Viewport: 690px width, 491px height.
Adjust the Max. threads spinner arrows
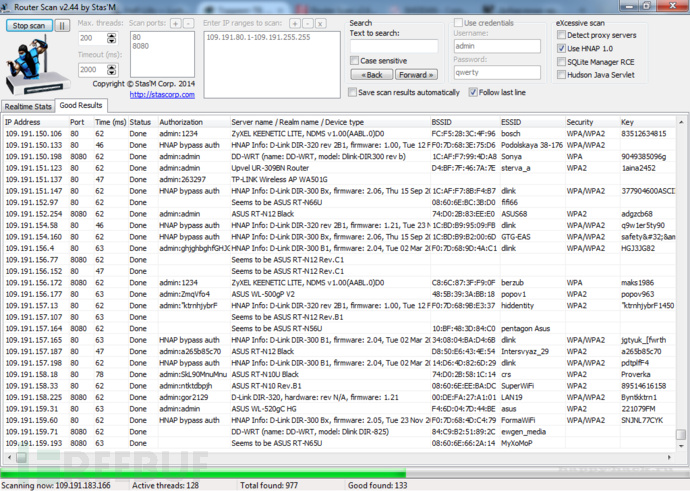112,38
